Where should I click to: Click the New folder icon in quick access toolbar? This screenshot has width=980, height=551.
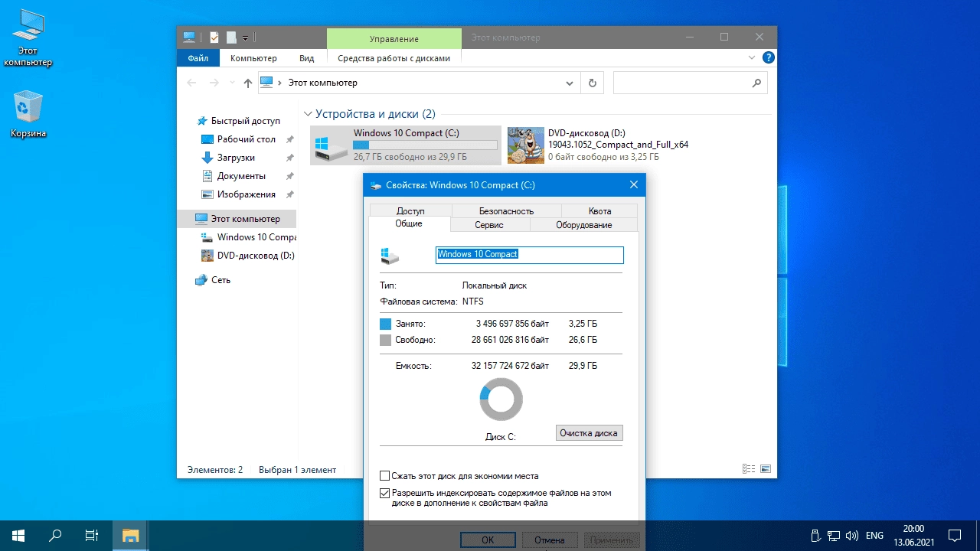tap(231, 37)
